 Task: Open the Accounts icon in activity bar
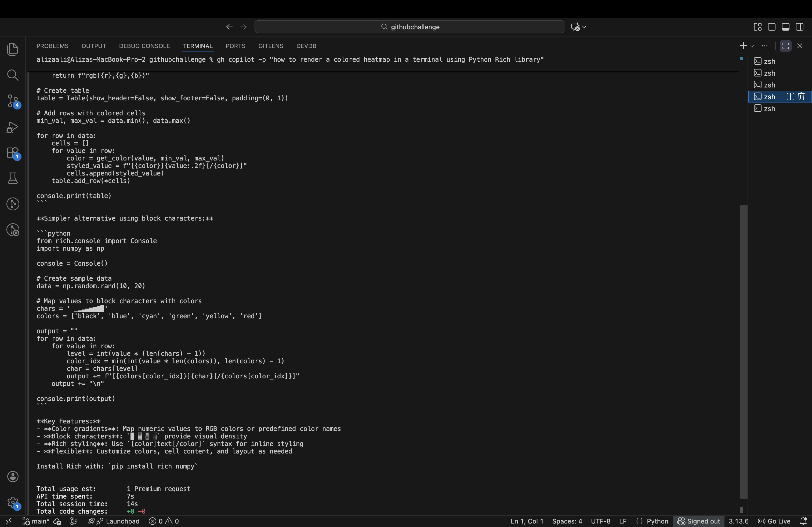coord(13,476)
